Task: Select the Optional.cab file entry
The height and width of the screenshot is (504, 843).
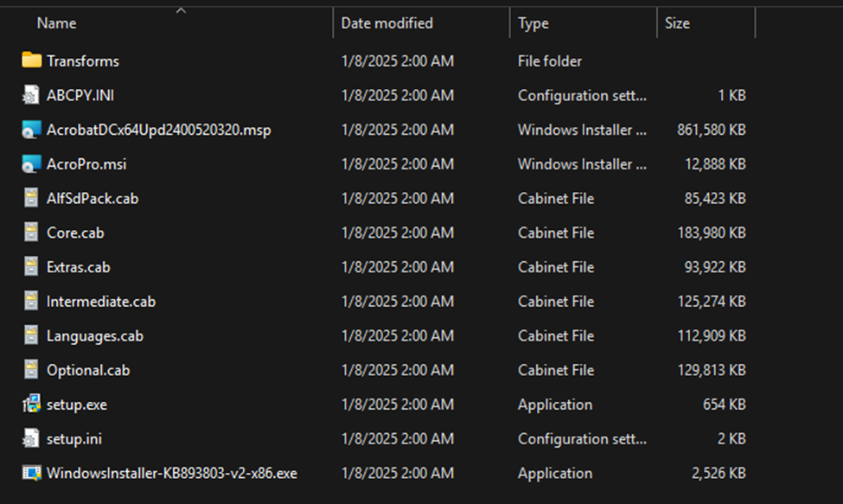Action: [x=88, y=370]
